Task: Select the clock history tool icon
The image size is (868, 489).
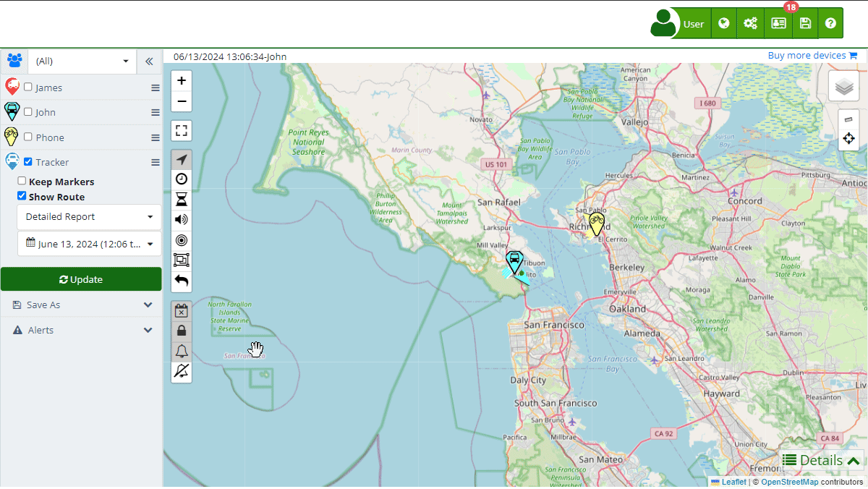Action: (x=182, y=179)
